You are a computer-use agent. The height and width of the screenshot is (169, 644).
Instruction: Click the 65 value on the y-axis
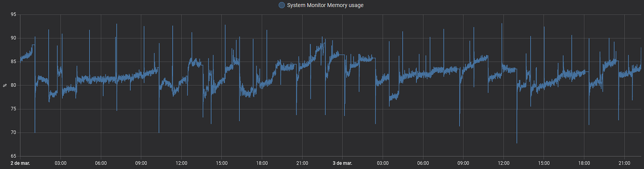[x=13, y=156]
